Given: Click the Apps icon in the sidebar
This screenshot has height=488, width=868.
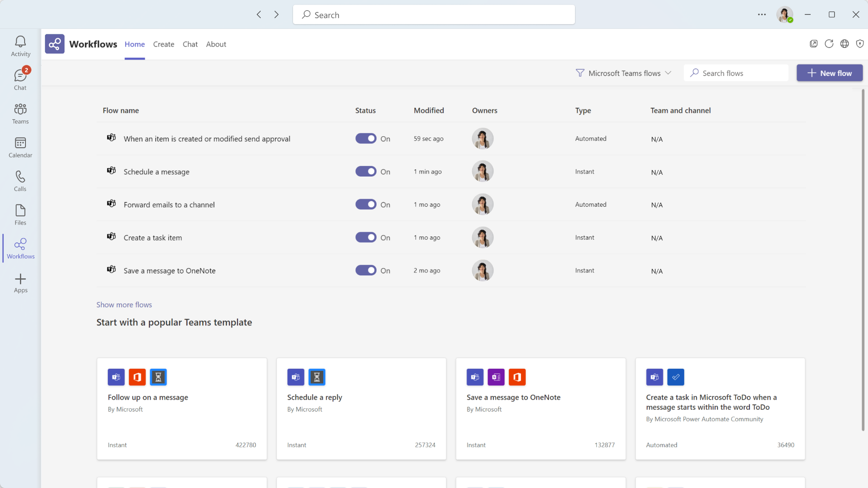Looking at the screenshot, I should [x=20, y=283].
